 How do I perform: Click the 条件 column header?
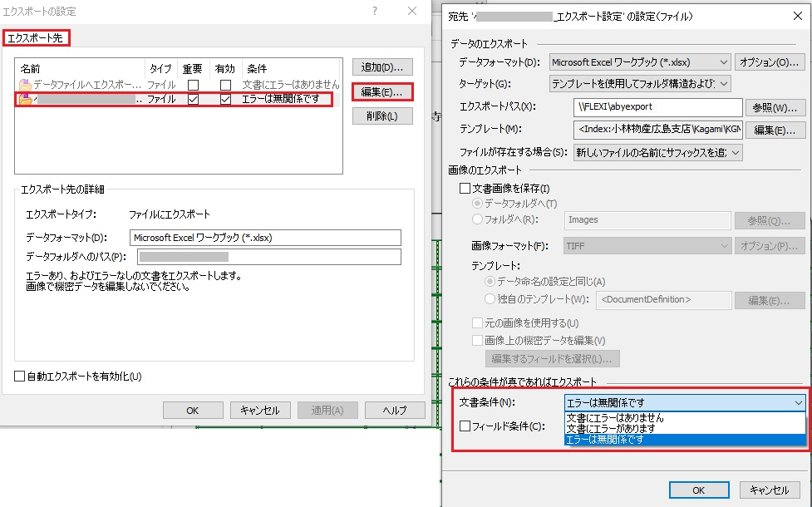(257, 68)
